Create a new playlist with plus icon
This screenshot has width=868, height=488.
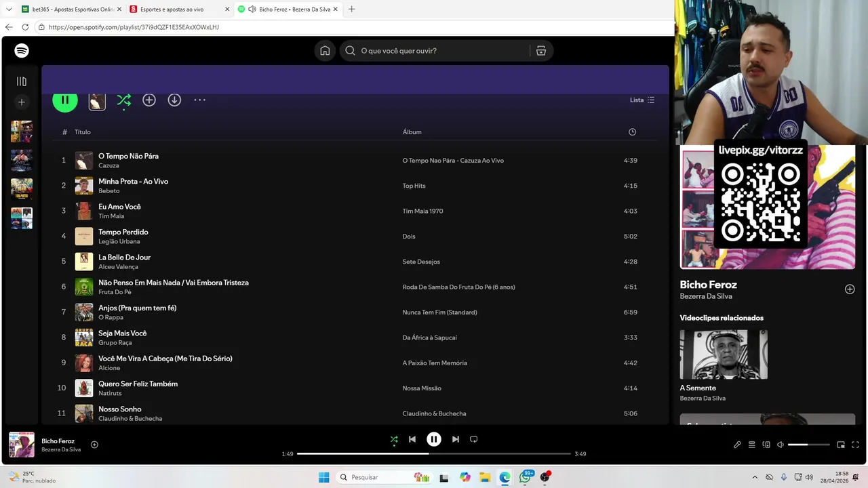tap(22, 102)
